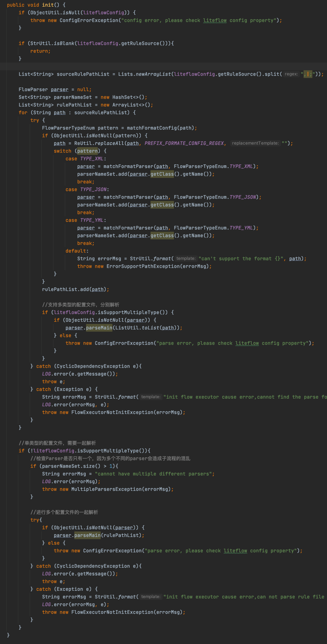Click the case TYPE_XML label
The image size is (327, 644).
pos(86,159)
